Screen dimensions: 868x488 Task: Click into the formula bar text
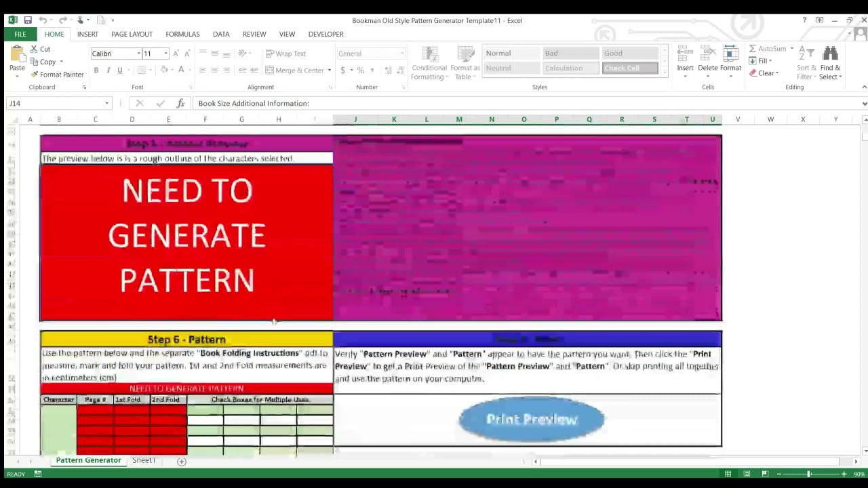click(x=526, y=103)
